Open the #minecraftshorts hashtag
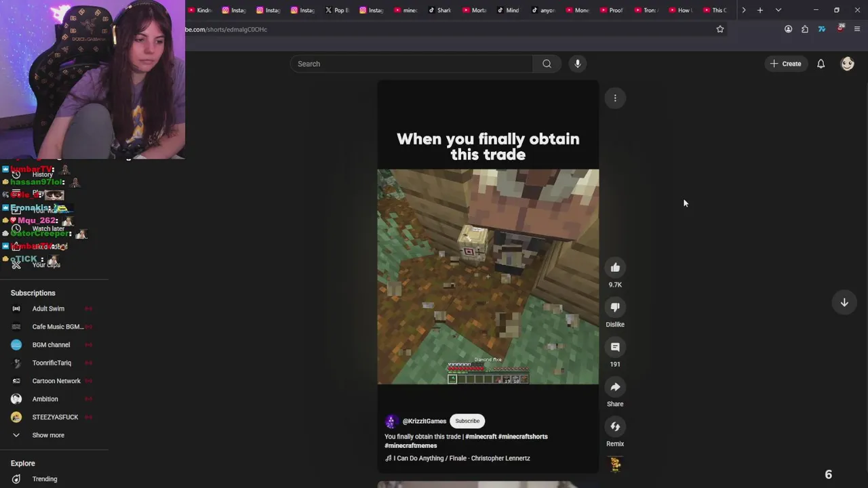Image resolution: width=868 pixels, height=488 pixels. click(523, 436)
